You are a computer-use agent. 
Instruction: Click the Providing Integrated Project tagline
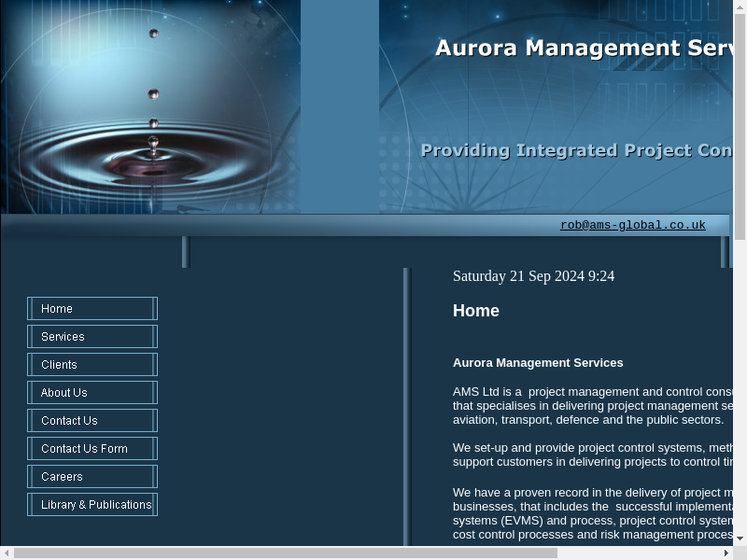point(576,150)
